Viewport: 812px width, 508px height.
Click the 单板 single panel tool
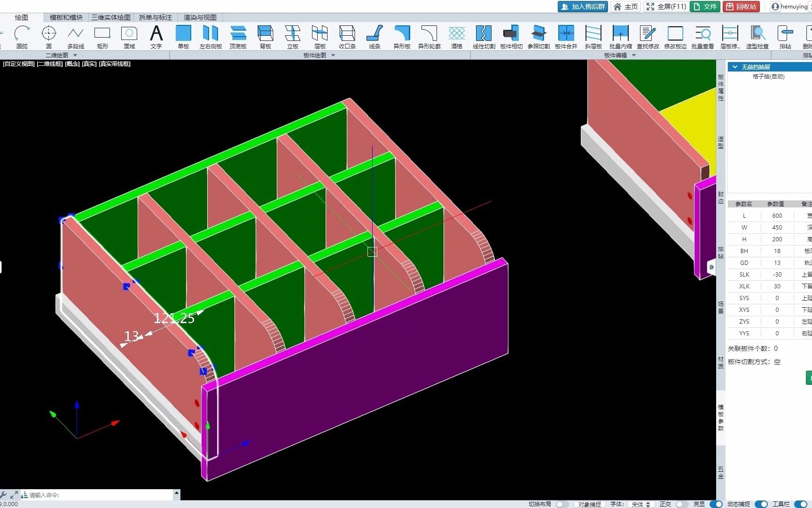tap(183, 37)
